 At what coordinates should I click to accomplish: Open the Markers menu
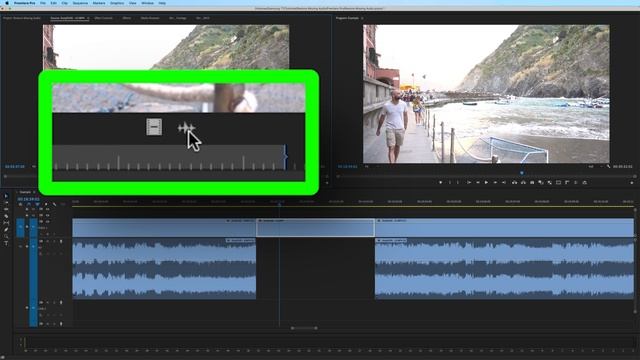tap(99, 3)
